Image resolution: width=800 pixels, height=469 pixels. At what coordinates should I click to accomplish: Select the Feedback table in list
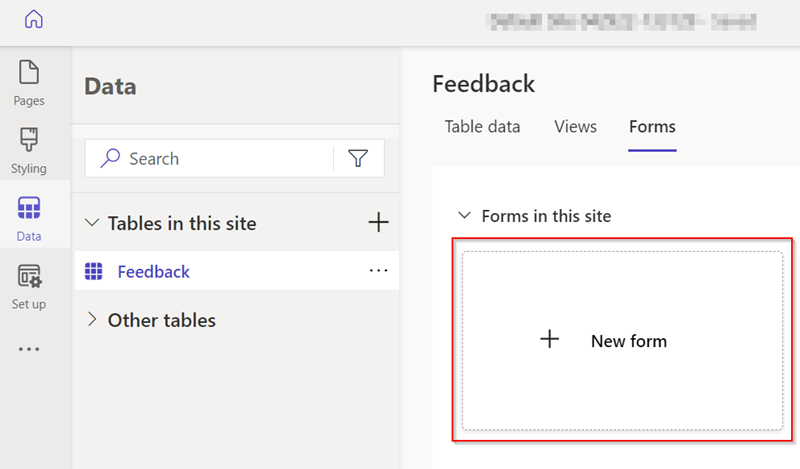click(x=153, y=271)
